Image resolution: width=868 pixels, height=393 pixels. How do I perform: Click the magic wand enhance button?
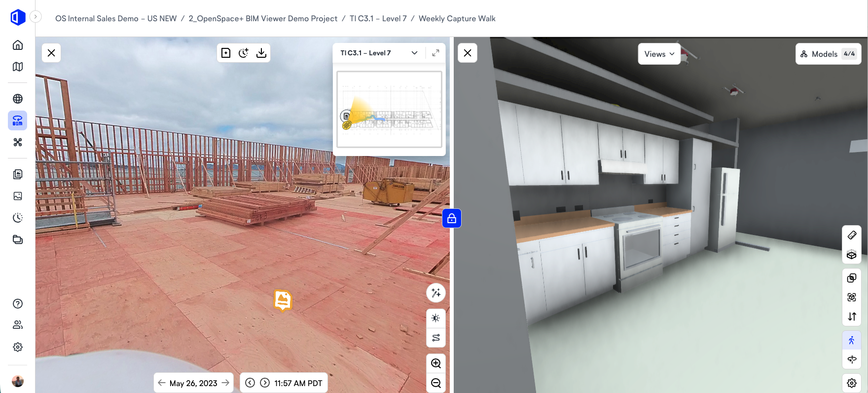(x=436, y=293)
